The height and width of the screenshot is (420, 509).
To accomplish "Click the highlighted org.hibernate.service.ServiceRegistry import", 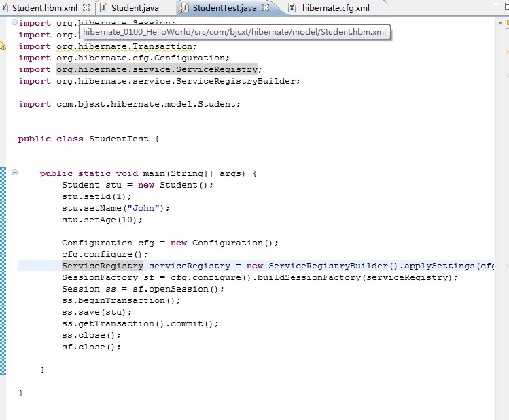I will (x=156, y=69).
